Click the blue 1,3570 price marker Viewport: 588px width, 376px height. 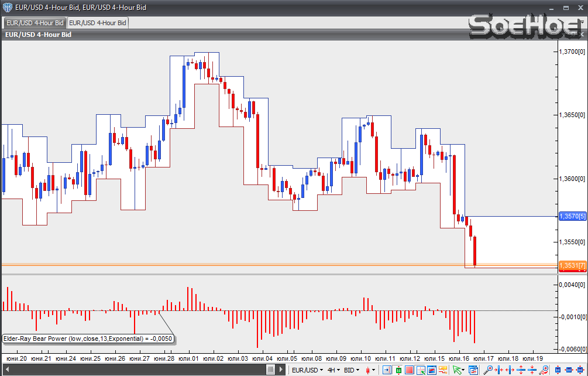coord(572,216)
